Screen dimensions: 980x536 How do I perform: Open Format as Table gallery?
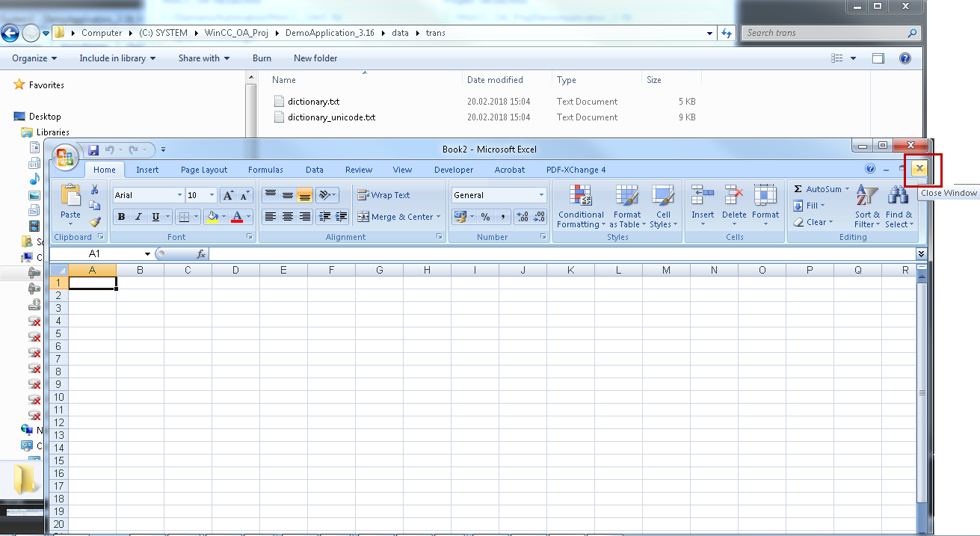[627, 206]
